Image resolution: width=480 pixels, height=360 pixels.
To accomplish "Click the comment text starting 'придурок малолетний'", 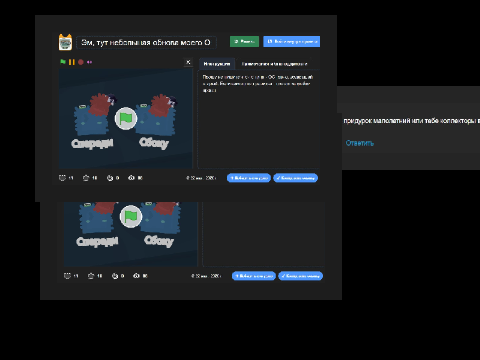I will (x=412, y=121).
